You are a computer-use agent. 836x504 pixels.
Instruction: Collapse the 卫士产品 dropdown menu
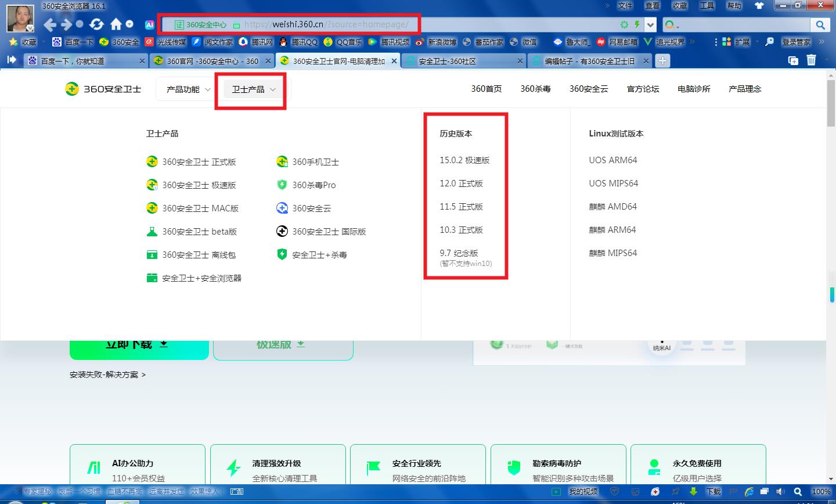253,89
